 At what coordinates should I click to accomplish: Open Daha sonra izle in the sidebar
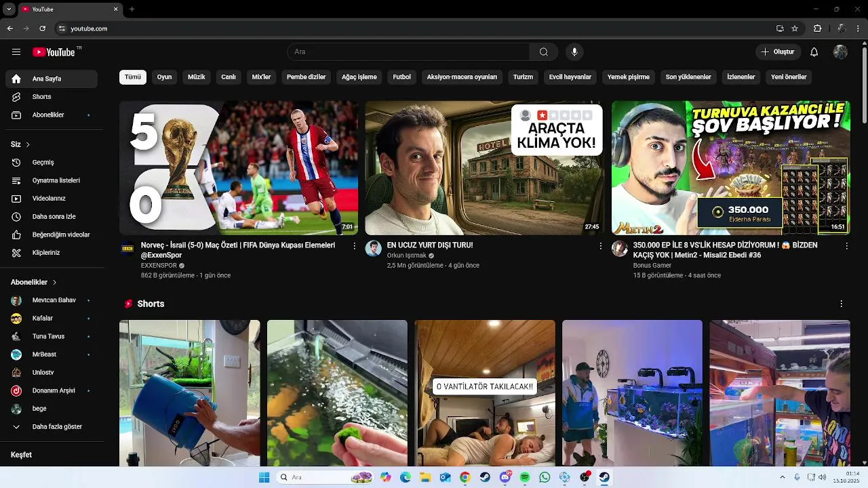click(x=52, y=217)
